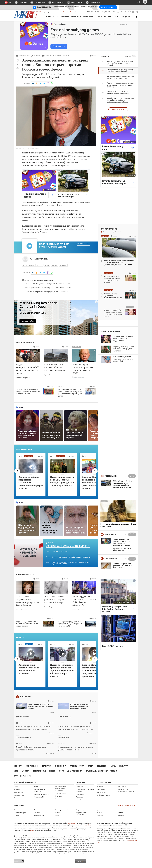
Task: Open the ЭКСКЛЮЗИВЫ section tab
Action: 62,16
